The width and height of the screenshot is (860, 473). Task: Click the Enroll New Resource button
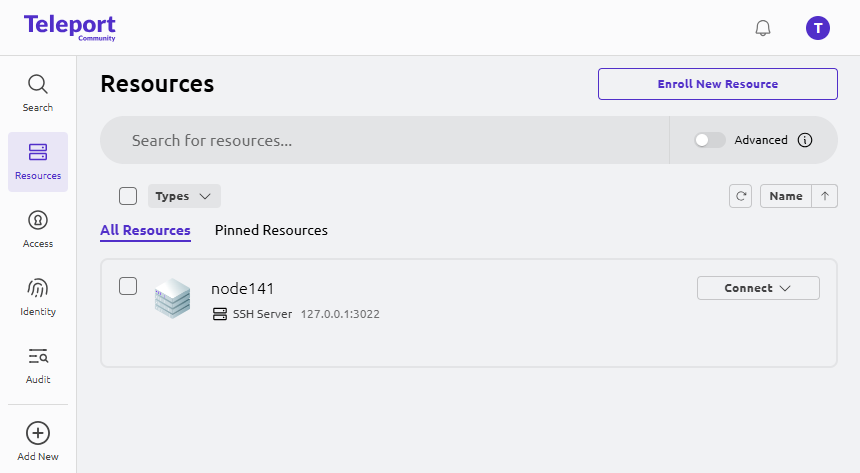tap(717, 84)
